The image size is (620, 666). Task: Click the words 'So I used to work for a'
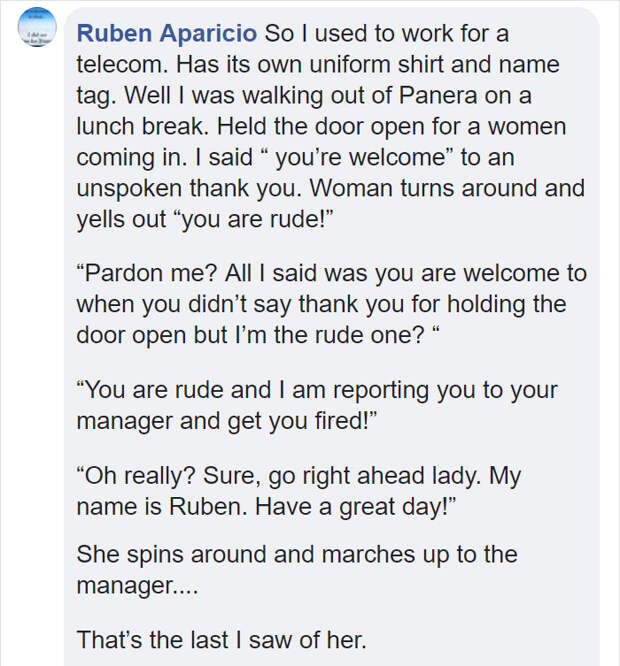click(387, 33)
